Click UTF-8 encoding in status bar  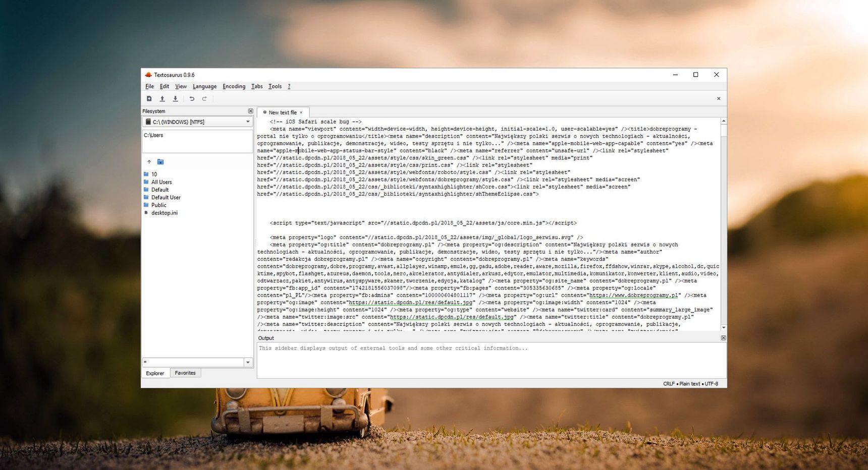tap(712, 384)
